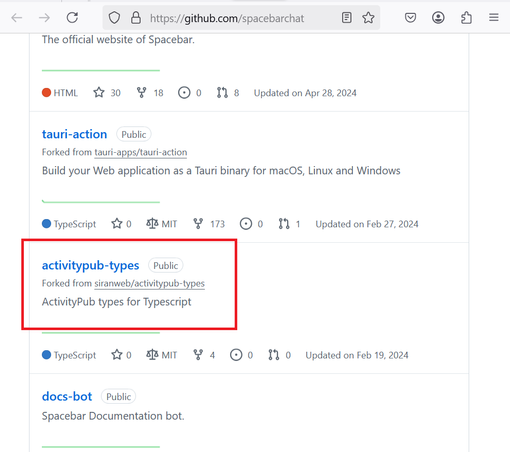The image size is (510, 452).
Task: View activitypub-types MIT license
Action: click(x=162, y=355)
